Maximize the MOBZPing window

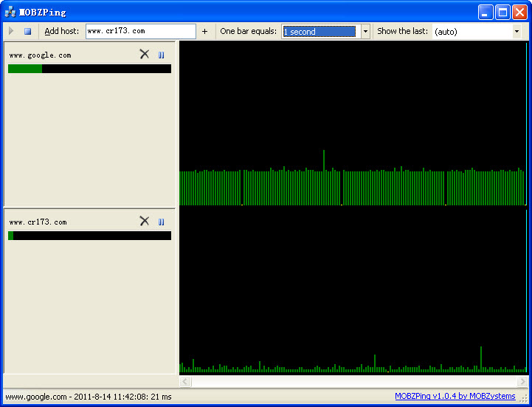pos(502,12)
